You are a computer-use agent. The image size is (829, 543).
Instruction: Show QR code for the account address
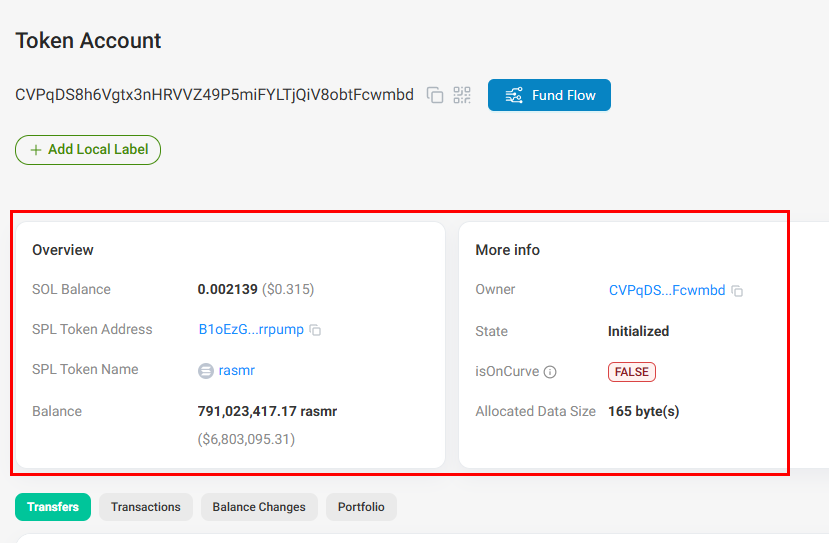(462, 95)
